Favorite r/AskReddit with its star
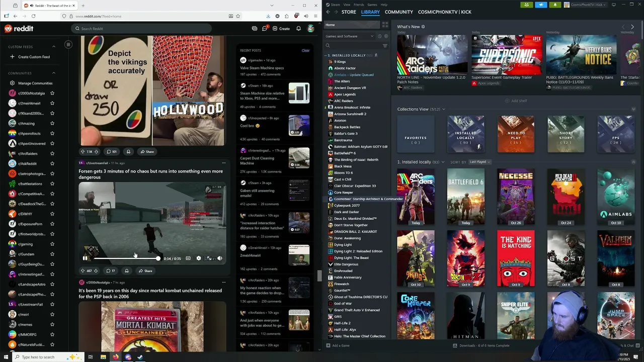This screenshot has height=362, width=644. coord(52,163)
